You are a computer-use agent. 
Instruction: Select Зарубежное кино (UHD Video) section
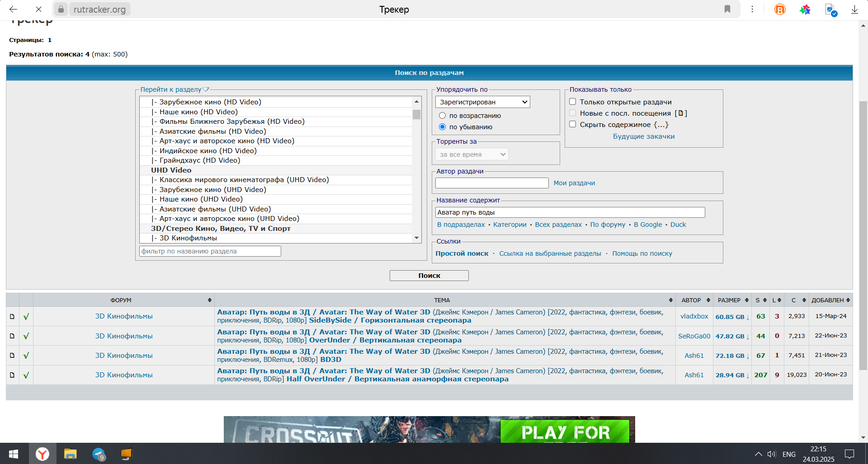212,190
